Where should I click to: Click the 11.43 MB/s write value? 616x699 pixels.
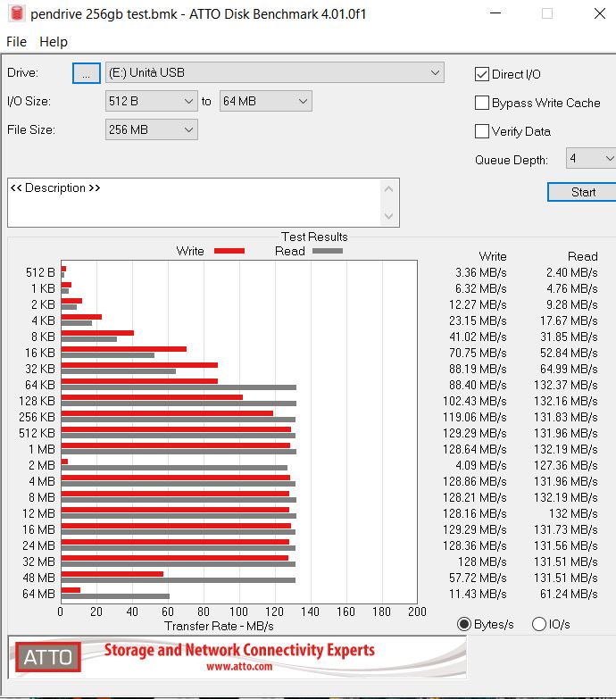point(478,594)
